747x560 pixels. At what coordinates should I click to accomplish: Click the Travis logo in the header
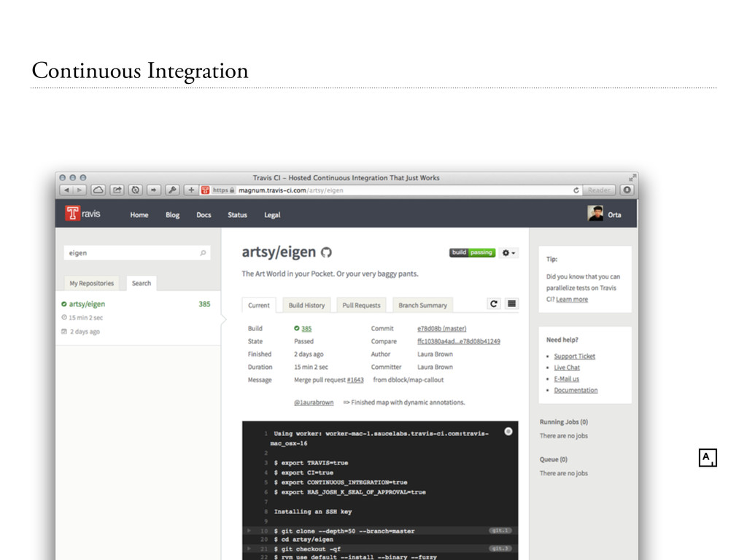(x=83, y=214)
